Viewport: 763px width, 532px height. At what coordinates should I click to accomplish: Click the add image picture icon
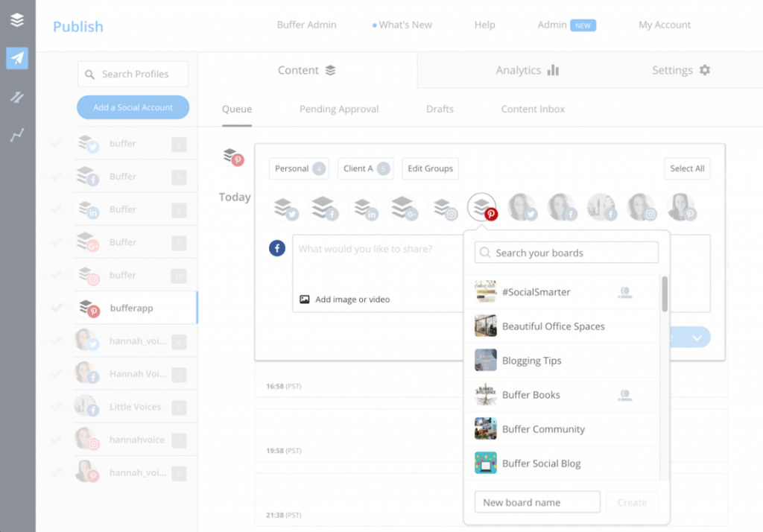[x=305, y=300]
